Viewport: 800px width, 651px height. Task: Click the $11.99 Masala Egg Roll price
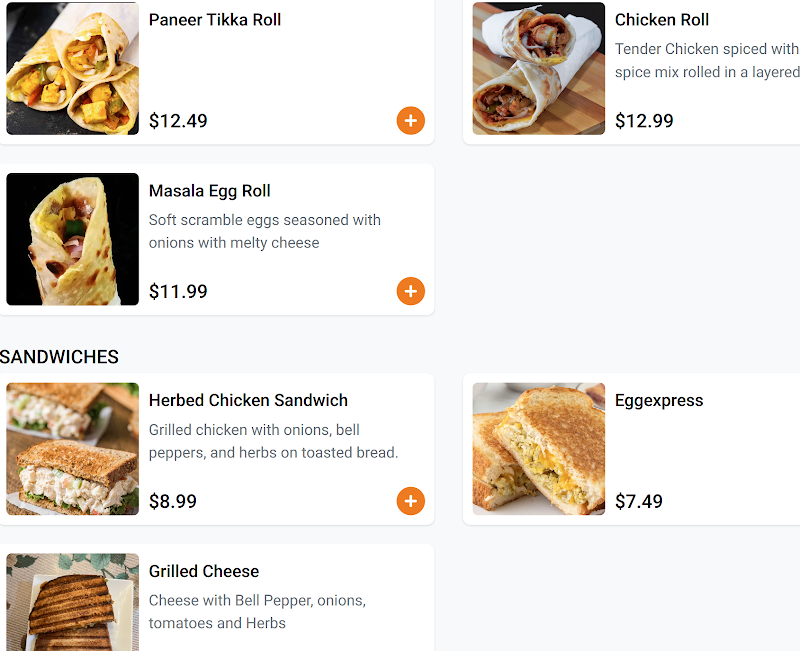[178, 292]
